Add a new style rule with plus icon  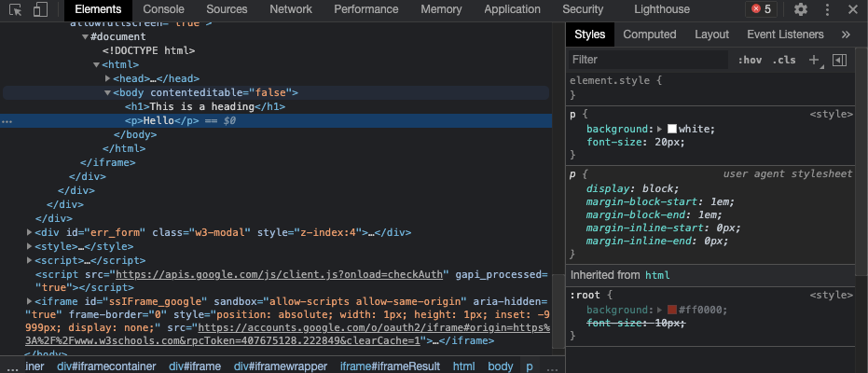[x=814, y=60]
